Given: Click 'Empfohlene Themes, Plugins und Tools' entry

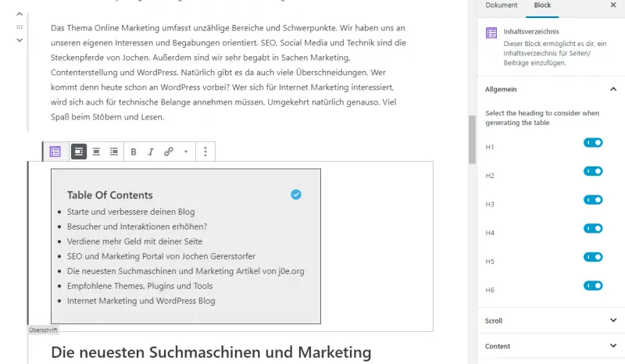Looking at the screenshot, I should click(x=140, y=286).
